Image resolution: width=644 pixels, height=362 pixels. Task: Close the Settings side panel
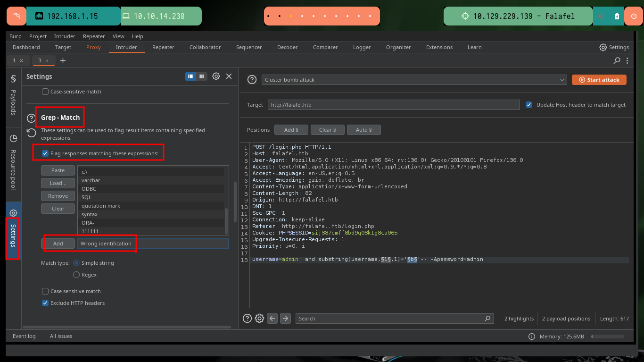pyautogui.click(x=229, y=76)
